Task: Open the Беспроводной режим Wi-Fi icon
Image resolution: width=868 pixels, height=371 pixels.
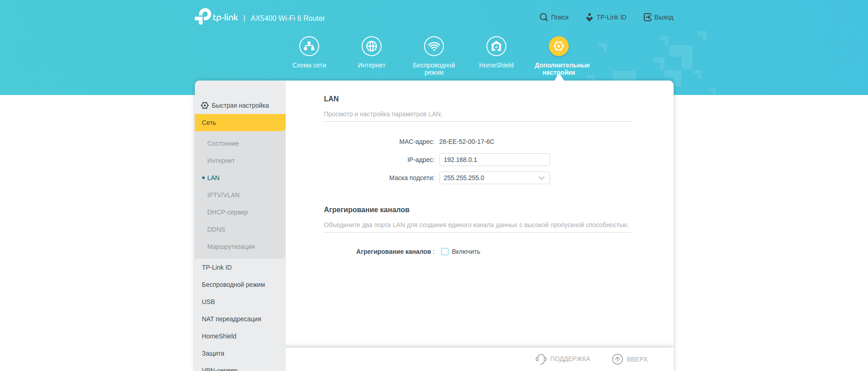Action: point(434,46)
